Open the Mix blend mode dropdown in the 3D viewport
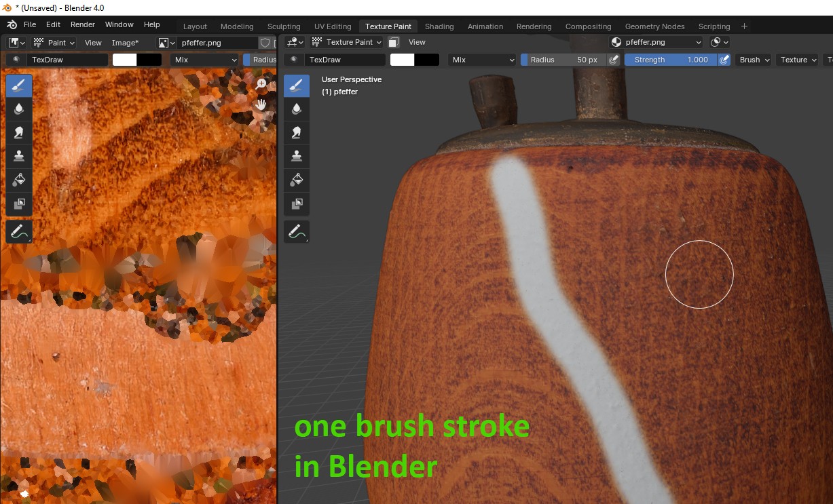This screenshot has width=833, height=504. pos(483,60)
